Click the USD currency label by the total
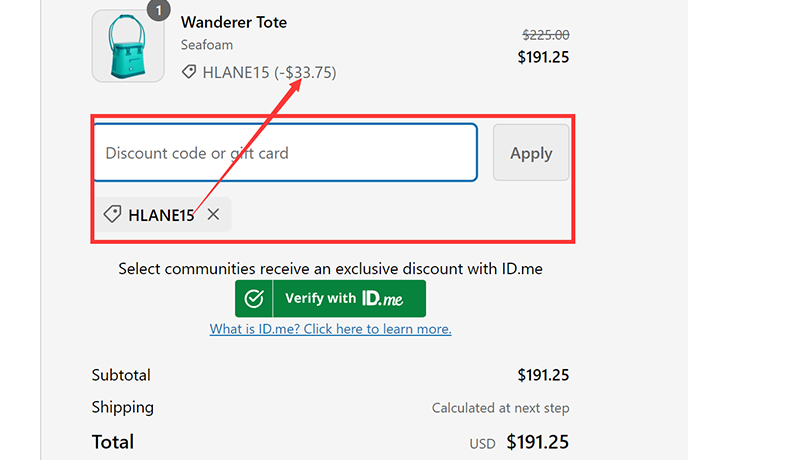The height and width of the screenshot is (460, 800). [x=483, y=443]
